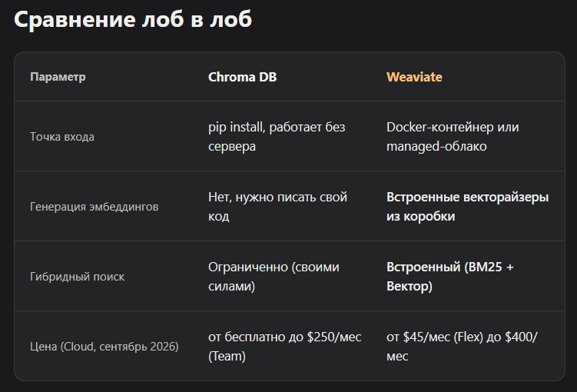Select cell 'pip install, работает без сервера'
This screenshot has height=392, width=577.
coord(277,137)
